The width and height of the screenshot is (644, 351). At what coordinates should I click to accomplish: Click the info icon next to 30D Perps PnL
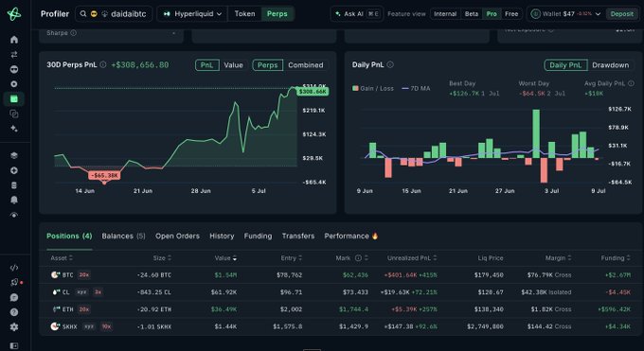pos(103,64)
